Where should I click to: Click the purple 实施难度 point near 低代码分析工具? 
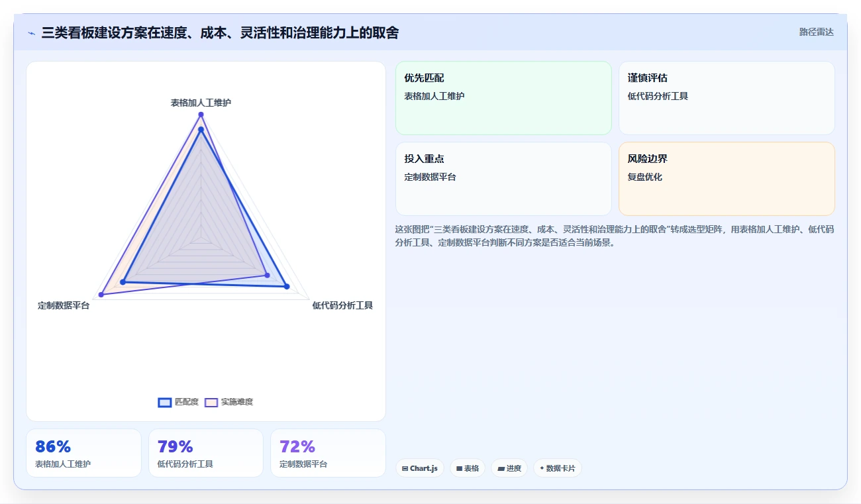click(x=267, y=274)
